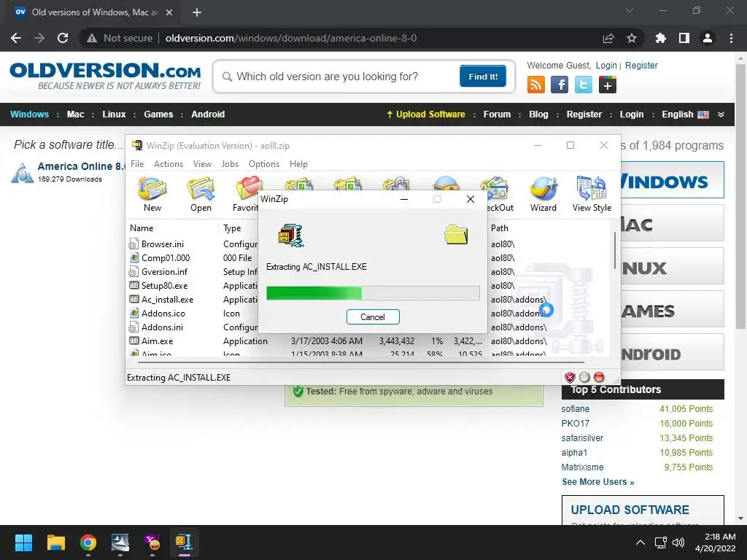Viewport: 747px width, 560px height.
Task: Open the Chrome profile avatar icon
Action: [708, 38]
